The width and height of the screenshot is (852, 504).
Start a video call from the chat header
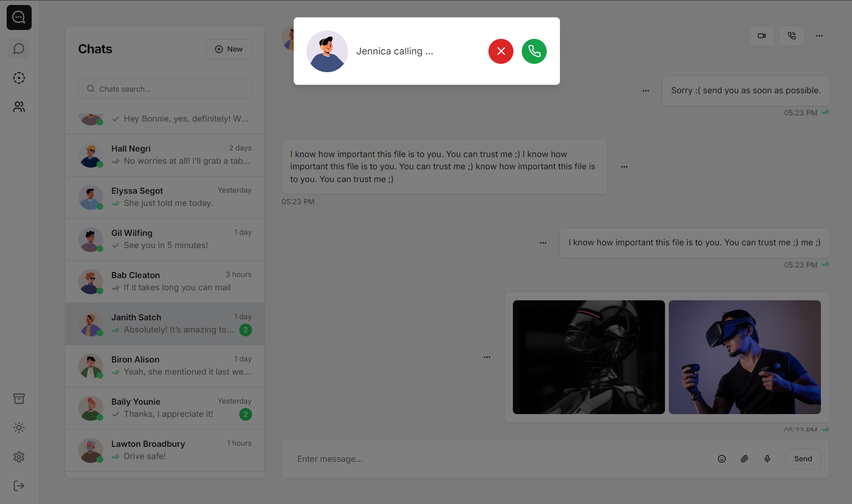point(762,36)
